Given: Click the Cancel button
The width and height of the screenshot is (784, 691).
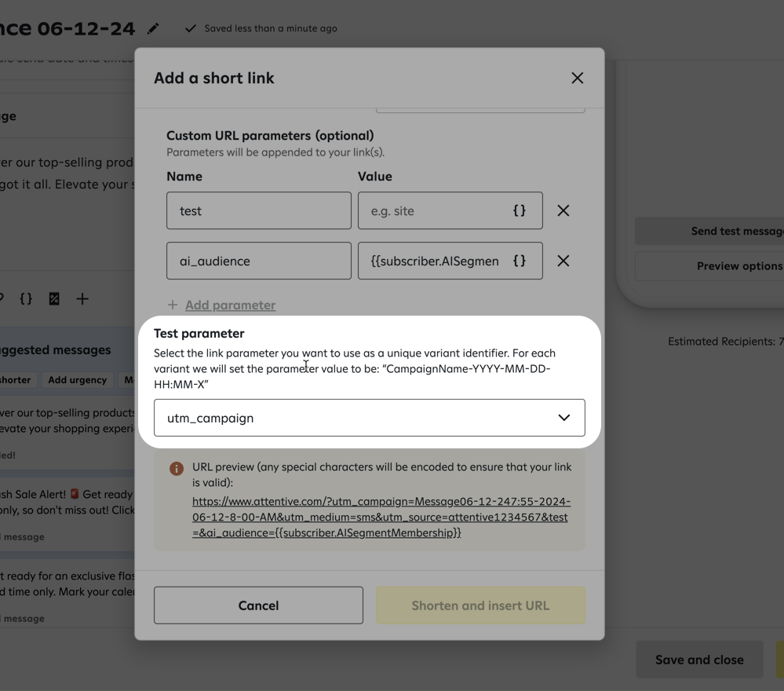Looking at the screenshot, I should pyautogui.click(x=258, y=605).
